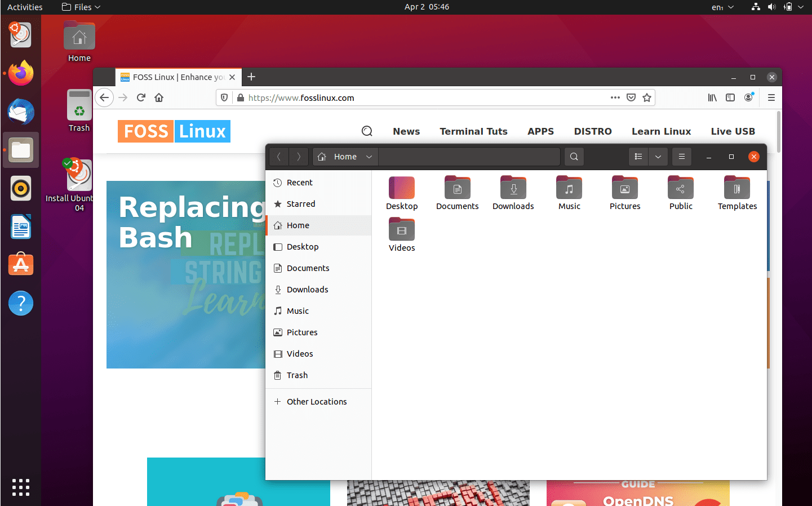This screenshot has width=812, height=506.
Task: Bookmark this page with star icon
Action: coord(647,97)
